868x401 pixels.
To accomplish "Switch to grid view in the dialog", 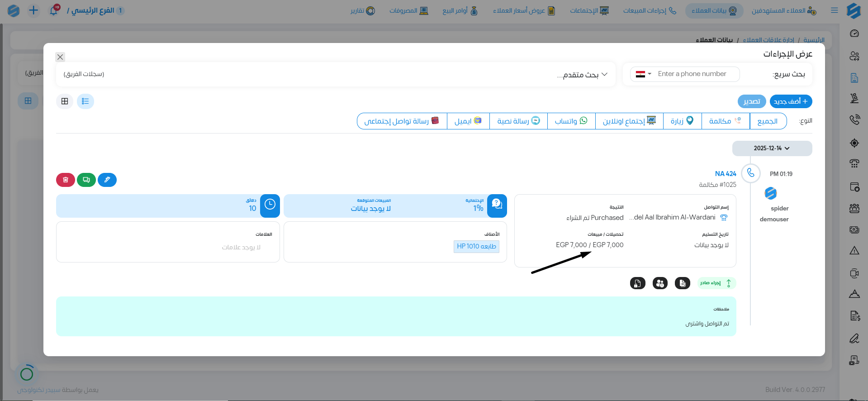I will click(x=65, y=101).
